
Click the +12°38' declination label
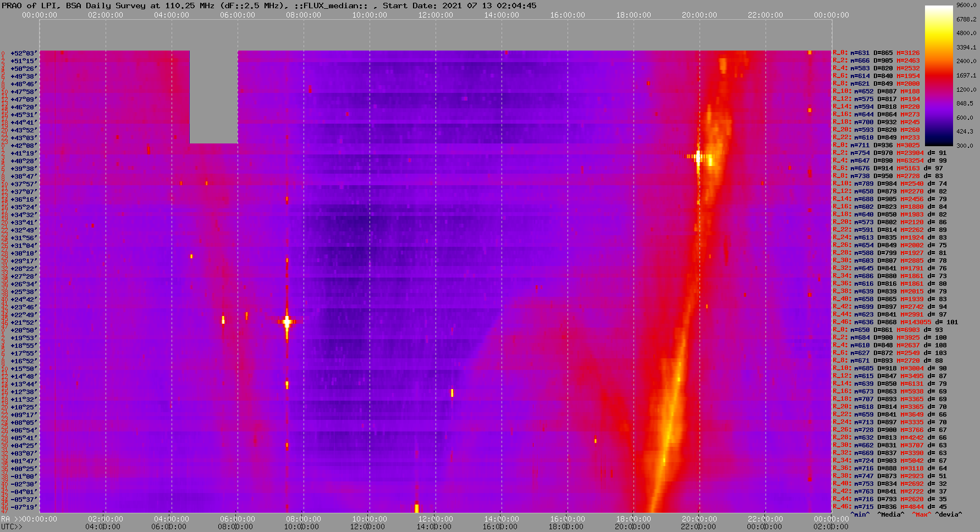pyautogui.click(x=24, y=392)
